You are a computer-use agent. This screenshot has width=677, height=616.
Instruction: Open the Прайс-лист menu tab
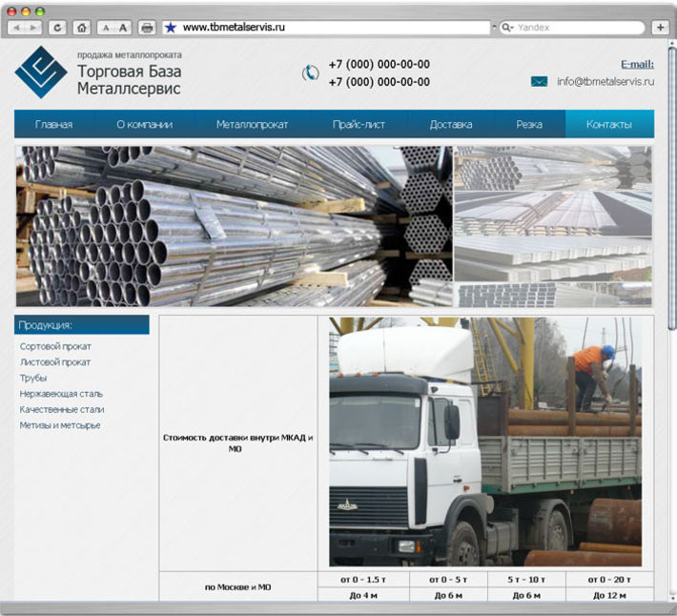[359, 124]
